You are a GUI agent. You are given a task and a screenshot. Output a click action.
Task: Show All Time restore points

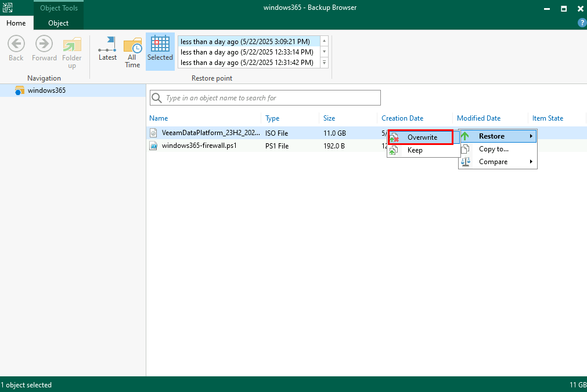(x=132, y=52)
